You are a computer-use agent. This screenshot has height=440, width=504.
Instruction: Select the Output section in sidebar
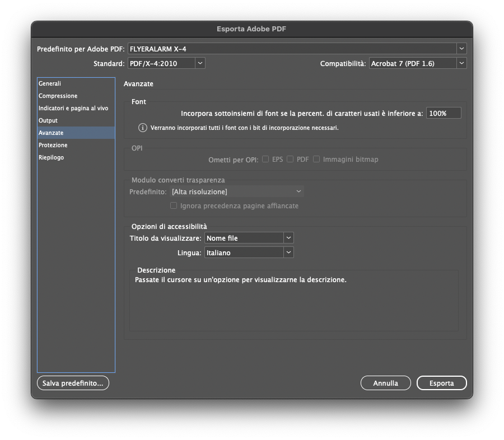click(48, 120)
